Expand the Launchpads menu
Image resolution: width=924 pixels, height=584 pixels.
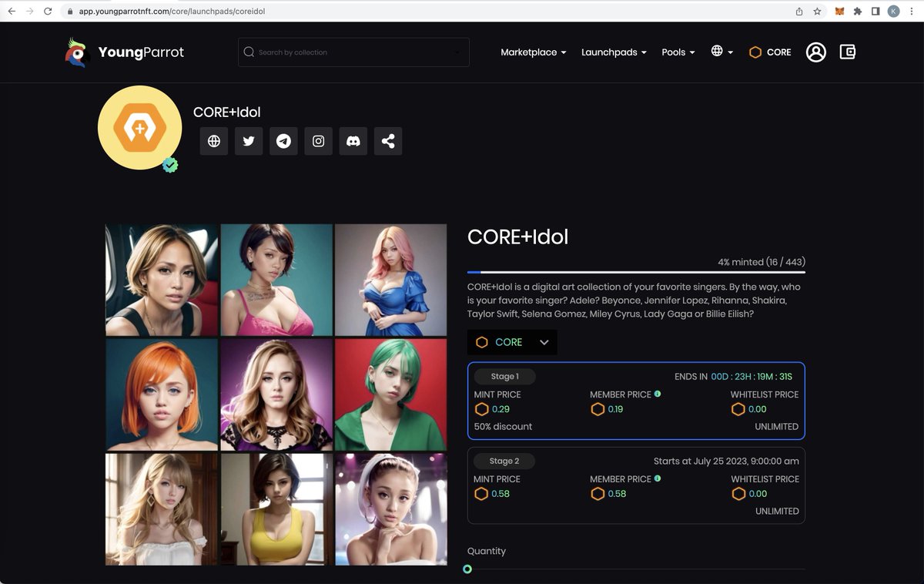(614, 52)
